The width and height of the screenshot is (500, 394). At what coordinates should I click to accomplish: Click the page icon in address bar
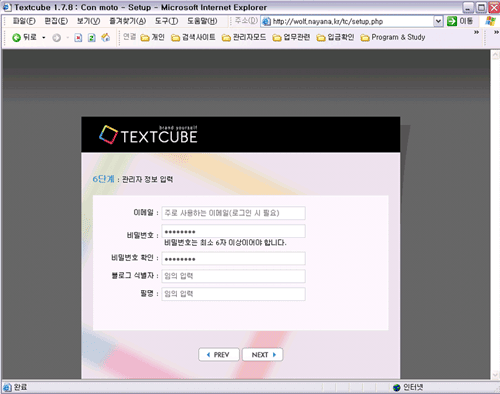coord(266,22)
